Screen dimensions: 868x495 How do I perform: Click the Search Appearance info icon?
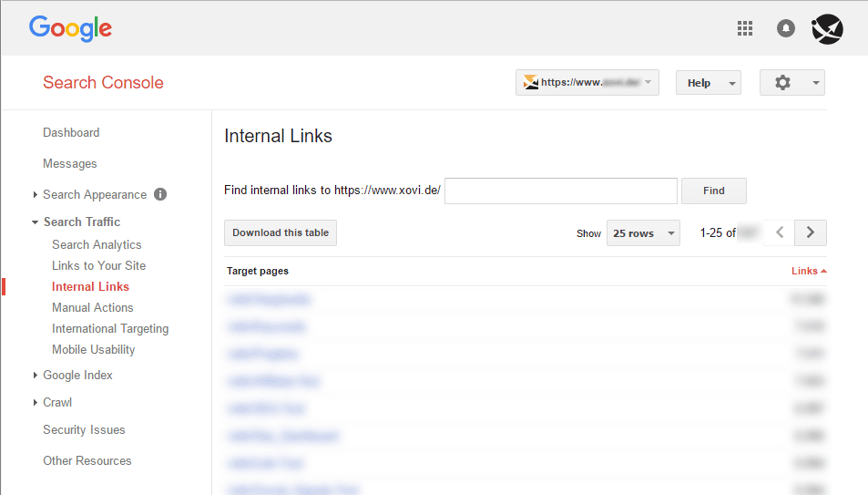tap(160, 194)
